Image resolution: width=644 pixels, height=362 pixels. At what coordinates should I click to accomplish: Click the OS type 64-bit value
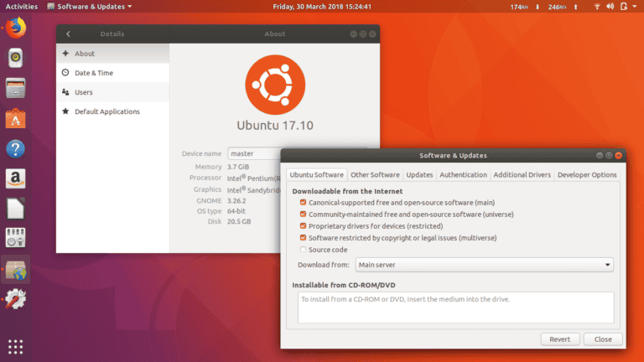pos(236,211)
